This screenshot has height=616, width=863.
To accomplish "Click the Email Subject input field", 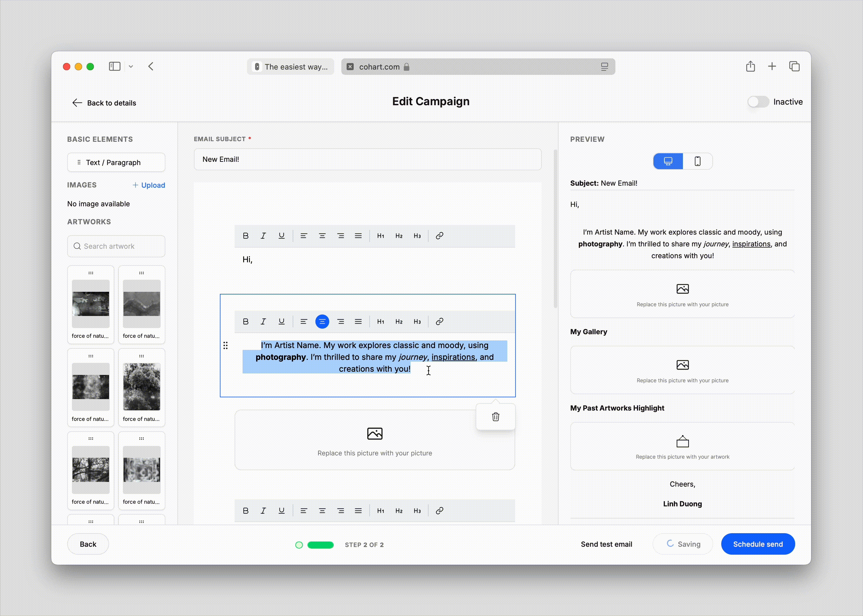I will [368, 159].
